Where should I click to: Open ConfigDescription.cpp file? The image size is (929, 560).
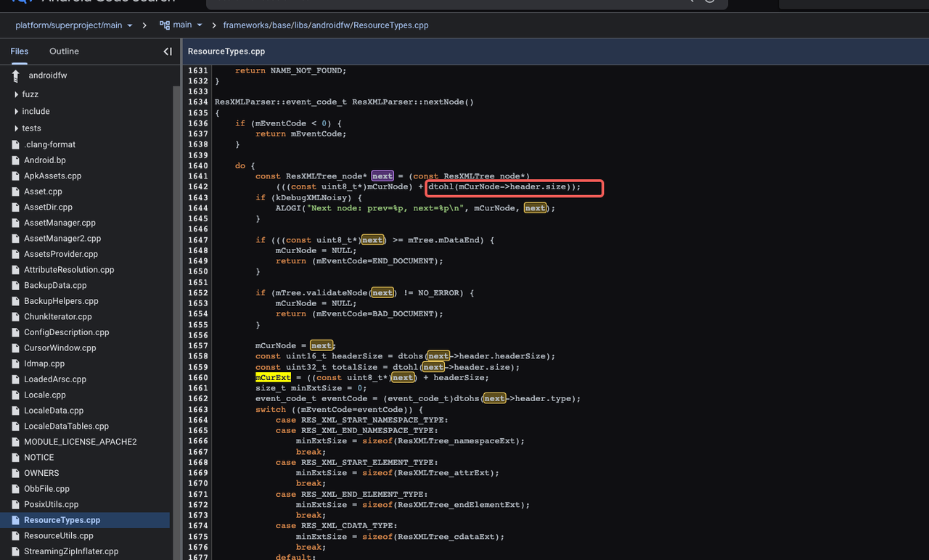66,332
